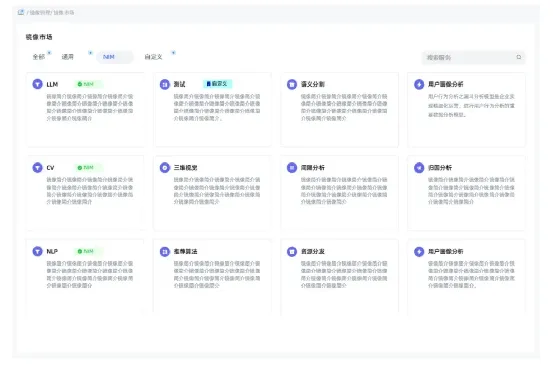Viewport: 554px width, 368px height.
Task: Click the 测试 card's description text
Action: point(217,107)
